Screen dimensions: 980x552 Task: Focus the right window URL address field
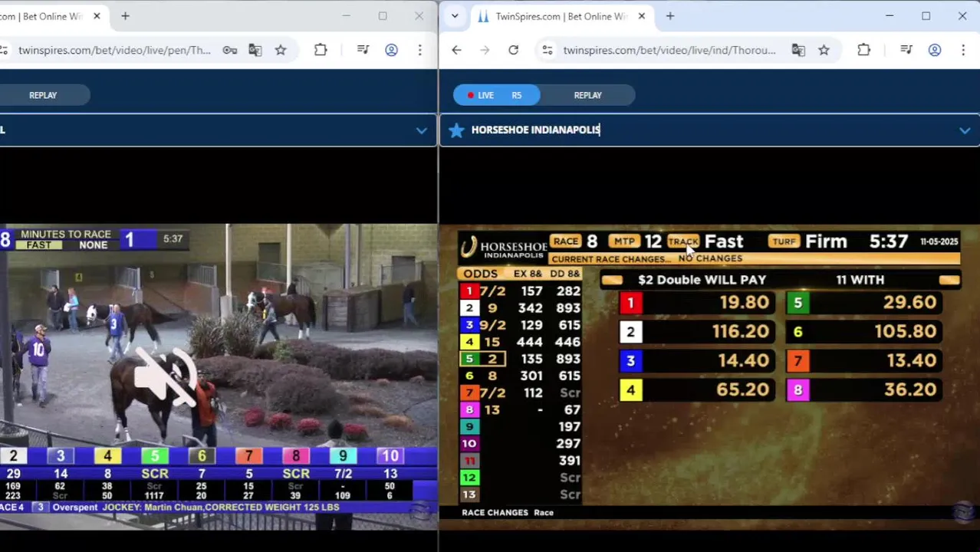click(x=669, y=50)
